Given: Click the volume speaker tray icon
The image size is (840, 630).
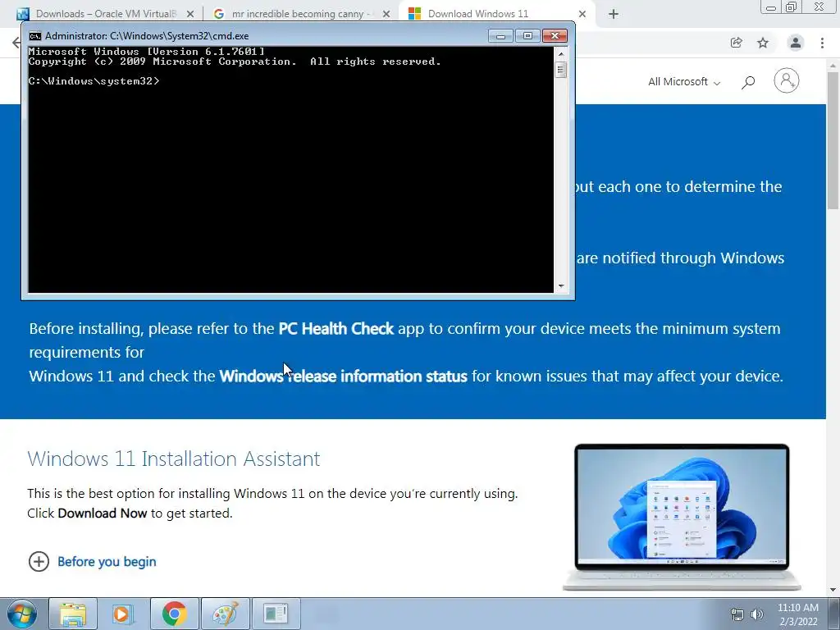Looking at the screenshot, I should click(x=757, y=614).
